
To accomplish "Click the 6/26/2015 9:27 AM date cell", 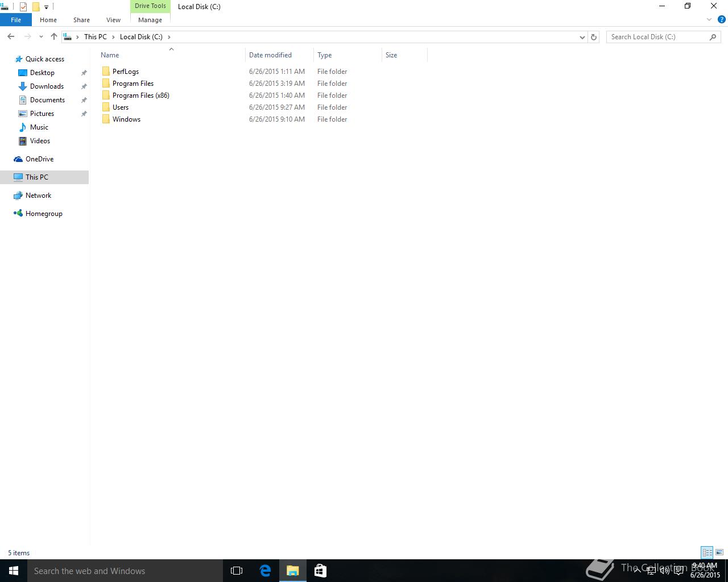I will coord(277,107).
